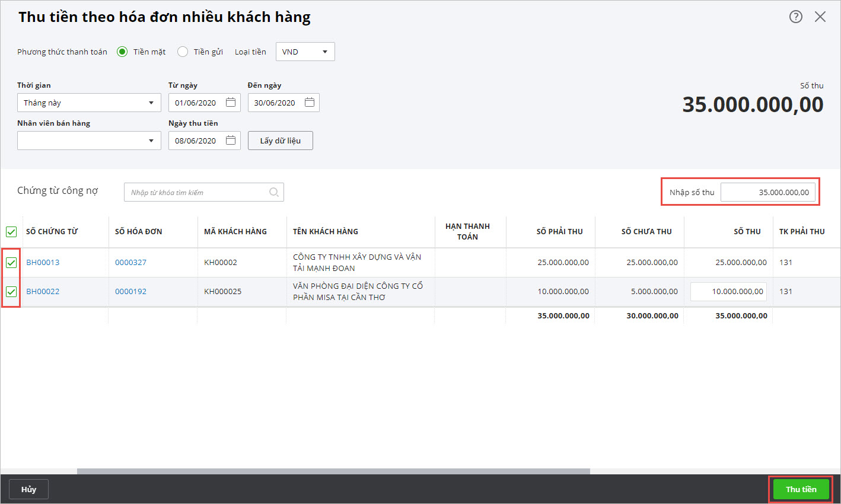Image resolution: width=841 pixels, height=504 pixels.
Task: Click the search magnifier icon
Action: coord(274,192)
